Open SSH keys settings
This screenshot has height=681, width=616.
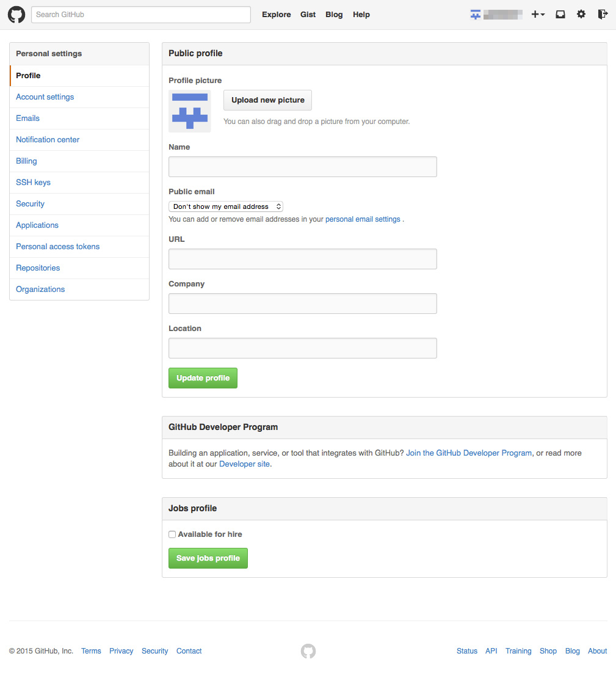pyautogui.click(x=34, y=183)
